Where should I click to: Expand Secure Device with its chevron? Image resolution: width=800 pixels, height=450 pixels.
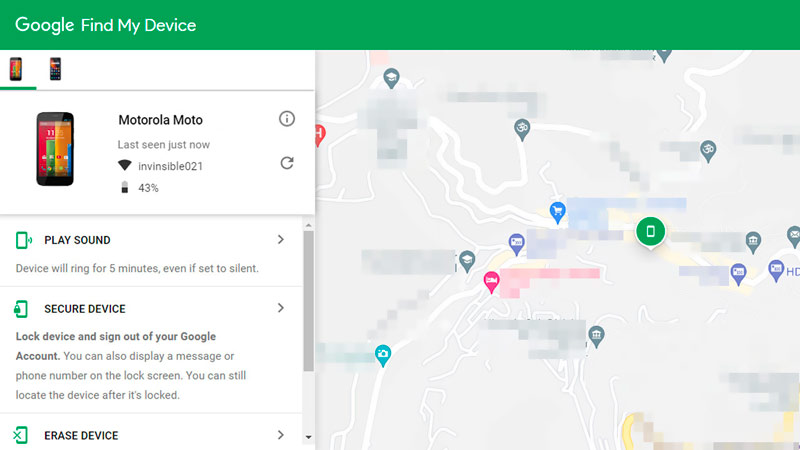[x=281, y=308]
